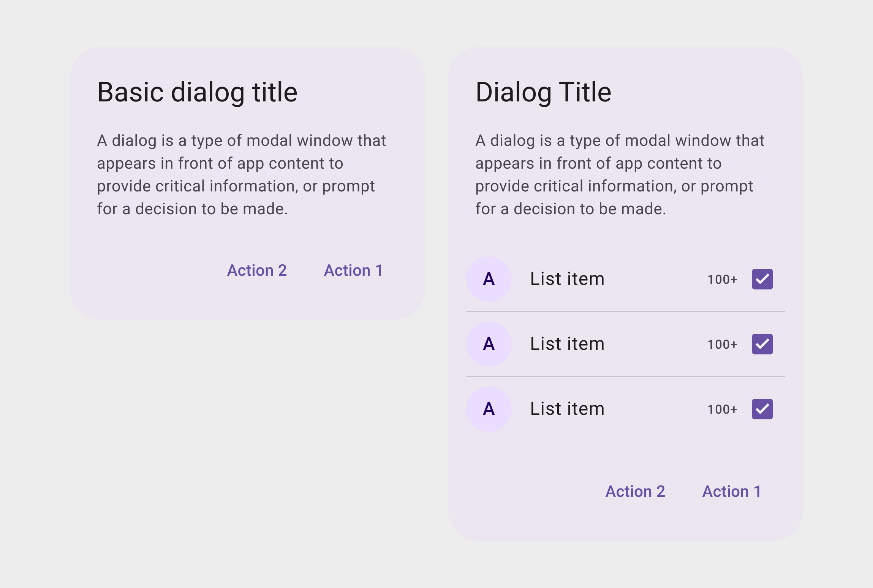Click the third list item's A avatar
Image resolution: width=873 pixels, height=588 pixels.
tap(489, 409)
